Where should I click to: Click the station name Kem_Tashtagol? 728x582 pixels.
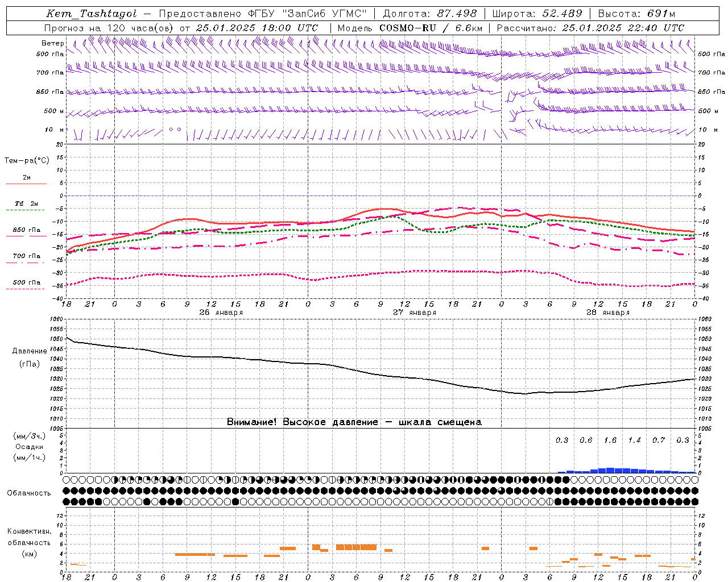[92, 14]
